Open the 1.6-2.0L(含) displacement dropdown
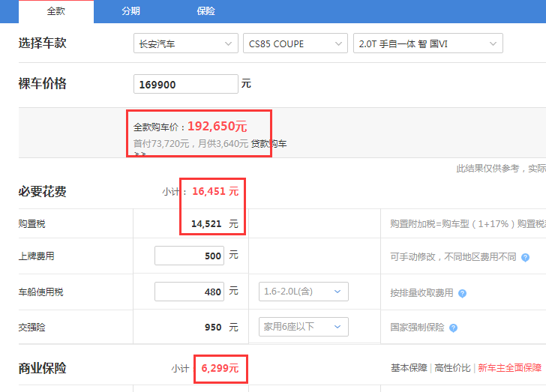Screen dimensions: 546x392 click(304, 292)
